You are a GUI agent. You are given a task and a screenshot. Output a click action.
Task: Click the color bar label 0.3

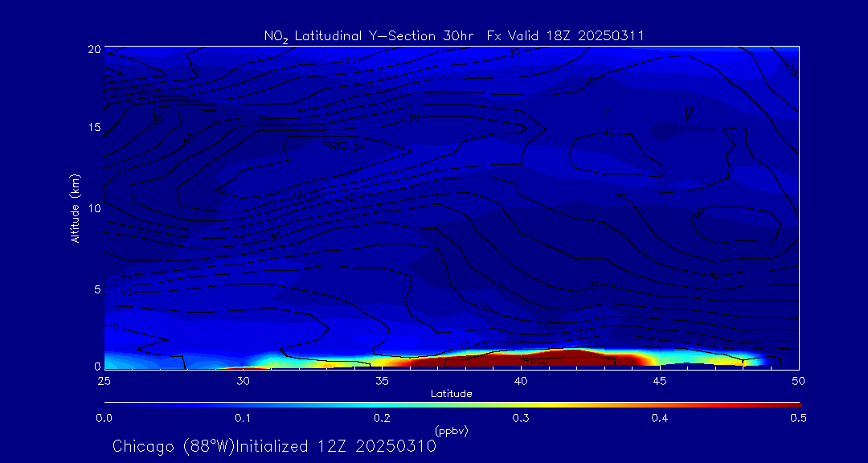(521, 418)
